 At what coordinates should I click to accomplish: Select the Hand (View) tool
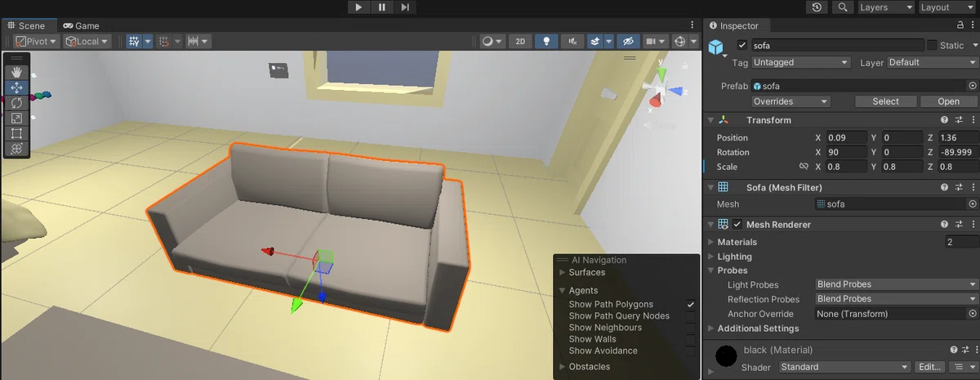(16, 72)
